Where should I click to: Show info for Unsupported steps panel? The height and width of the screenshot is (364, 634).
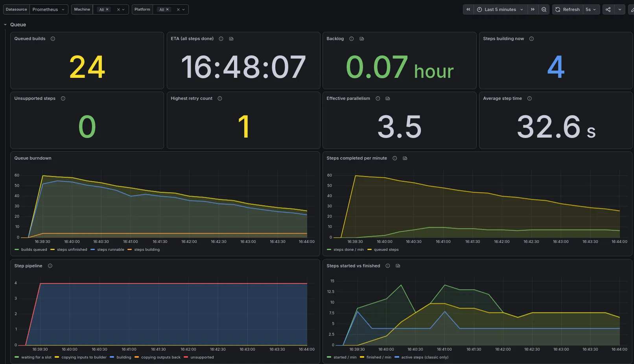[63, 98]
